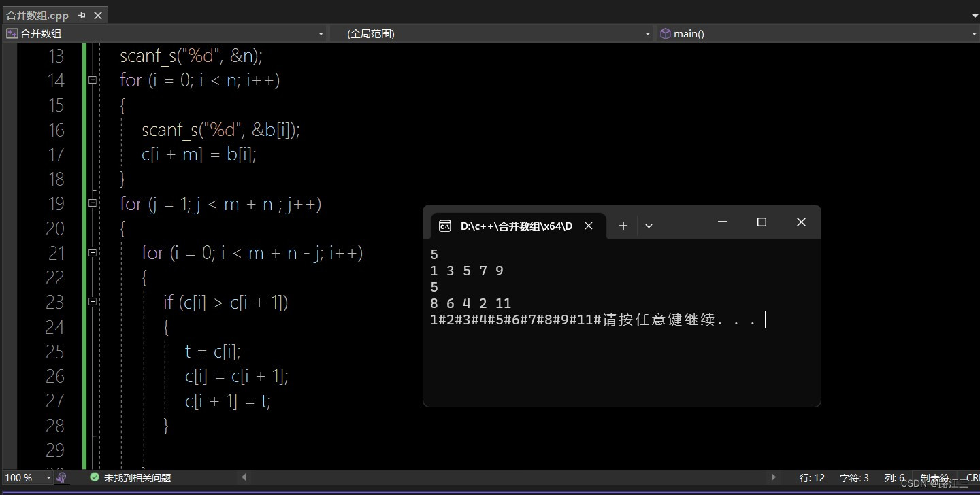Viewport: 980px width, 495px height.
Task: Click the terminal icon in console tab
Action: tap(444, 226)
